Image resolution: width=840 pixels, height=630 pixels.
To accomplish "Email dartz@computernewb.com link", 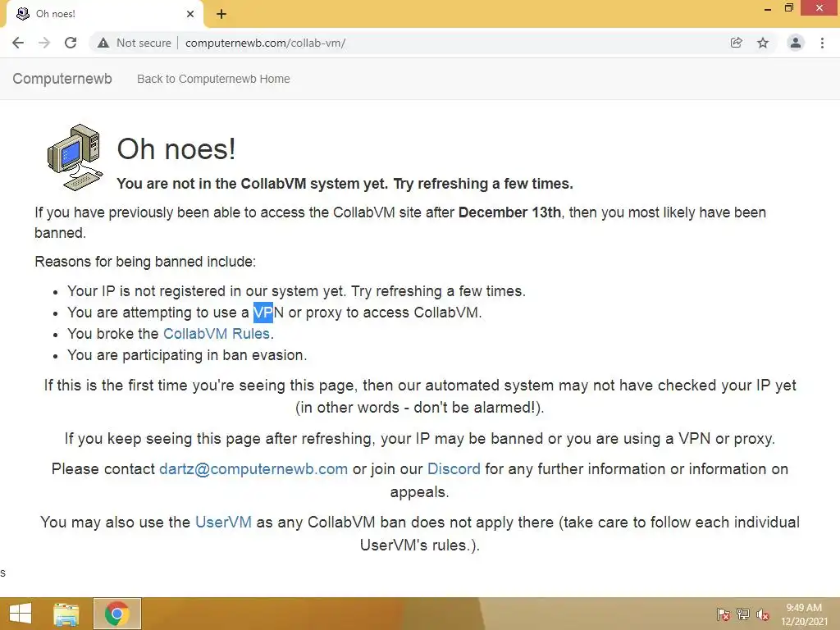I will (x=253, y=469).
